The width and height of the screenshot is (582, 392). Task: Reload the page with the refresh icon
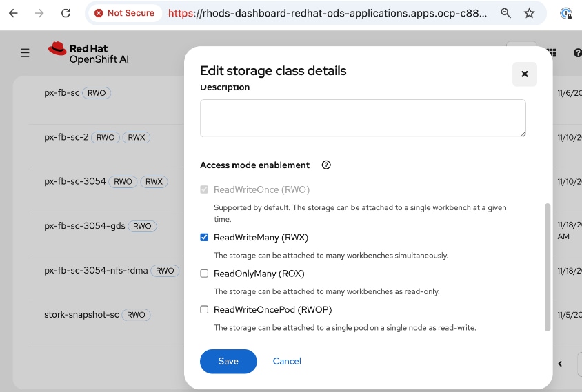pos(66,13)
